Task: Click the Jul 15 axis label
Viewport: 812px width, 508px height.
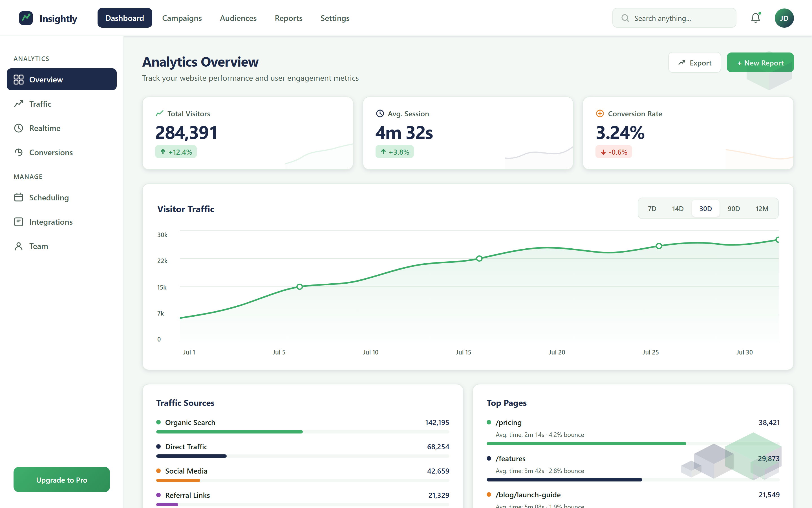Action: (x=464, y=352)
